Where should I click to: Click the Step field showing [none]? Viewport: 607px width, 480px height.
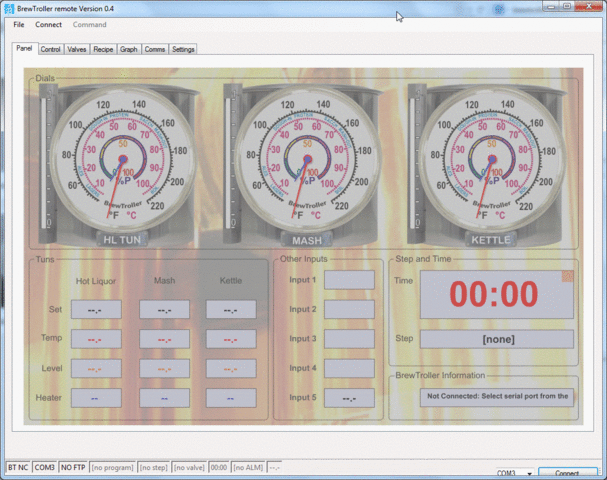click(x=497, y=339)
